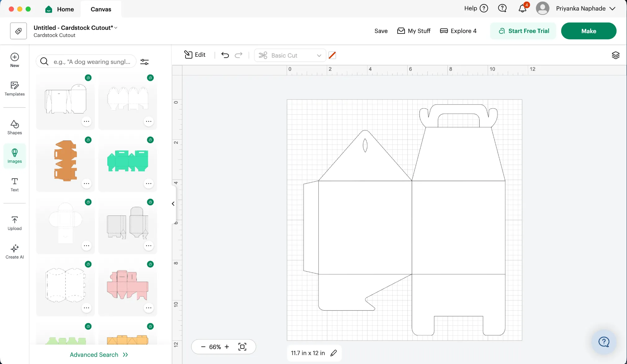Open options for the orange box image
This screenshot has height=364, width=627.
(87, 184)
